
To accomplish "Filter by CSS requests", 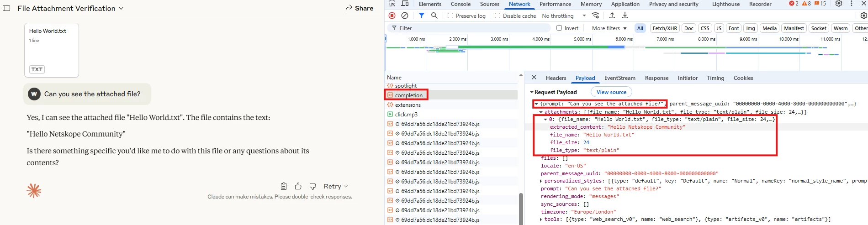I will (705, 28).
